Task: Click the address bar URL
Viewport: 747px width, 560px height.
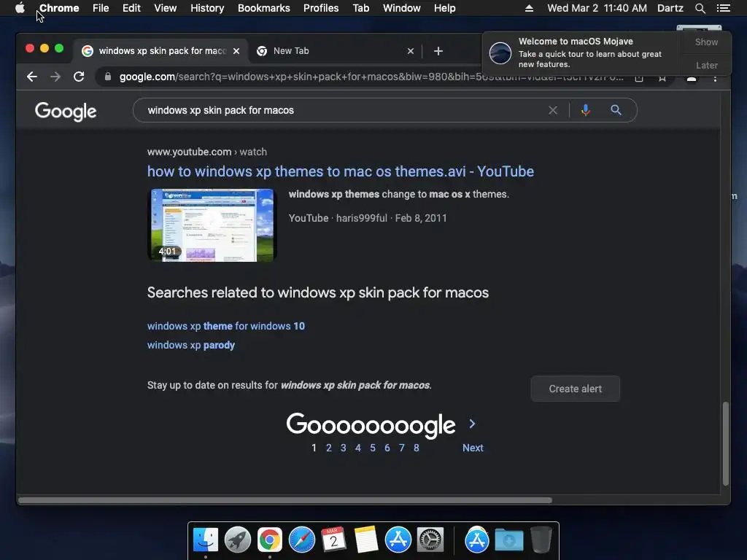Action: point(371,77)
